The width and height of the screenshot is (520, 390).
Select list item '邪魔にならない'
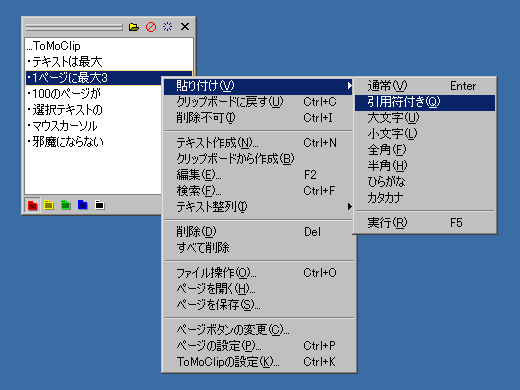point(94,142)
